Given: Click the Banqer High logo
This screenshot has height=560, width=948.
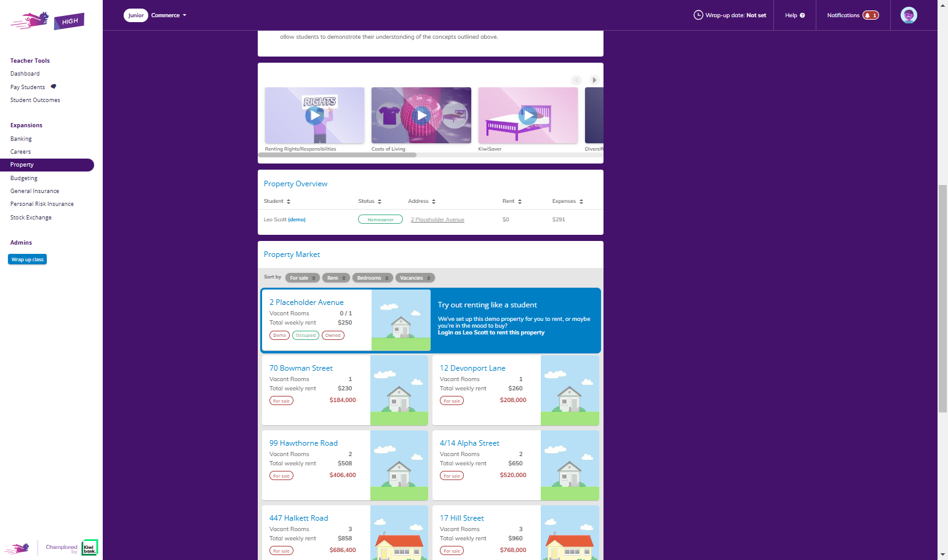Looking at the screenshot, I should (47, 20).
